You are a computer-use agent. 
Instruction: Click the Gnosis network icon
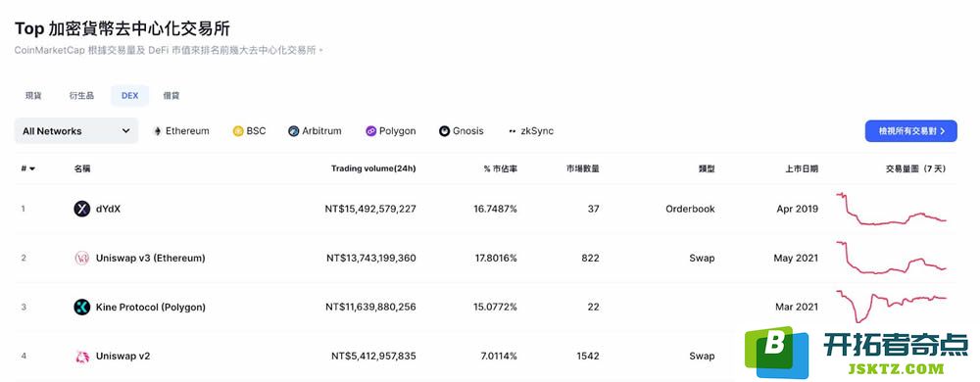click(444, 131)
